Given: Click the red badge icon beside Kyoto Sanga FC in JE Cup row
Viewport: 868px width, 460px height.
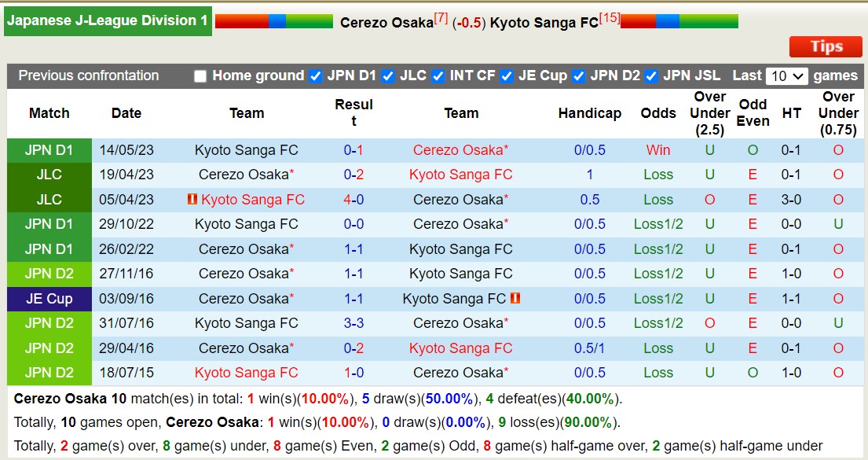Looking at the screenshot, I should click(x=517, y=299).
